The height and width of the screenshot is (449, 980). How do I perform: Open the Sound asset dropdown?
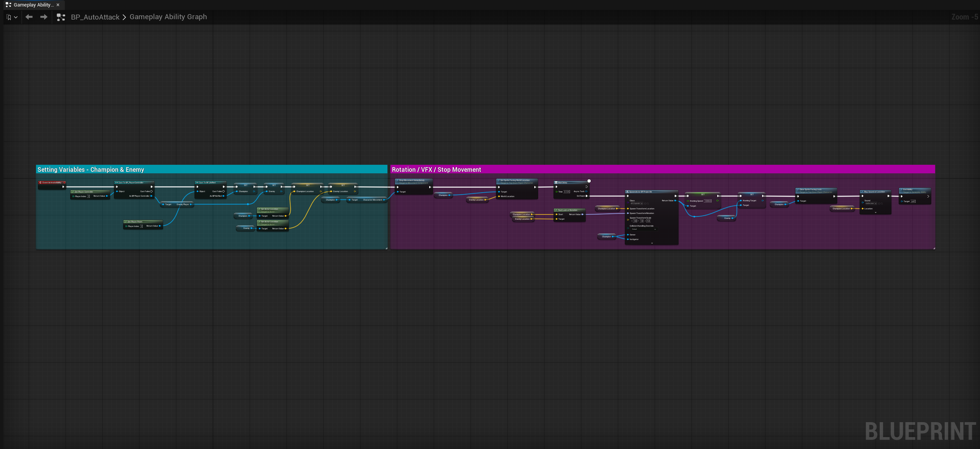click(871, 204)
